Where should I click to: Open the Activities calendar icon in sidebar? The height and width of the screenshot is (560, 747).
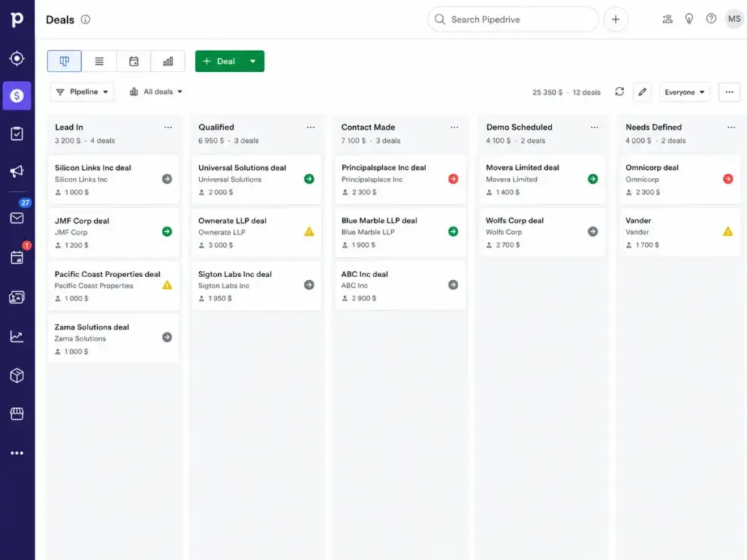pos(17,257)
